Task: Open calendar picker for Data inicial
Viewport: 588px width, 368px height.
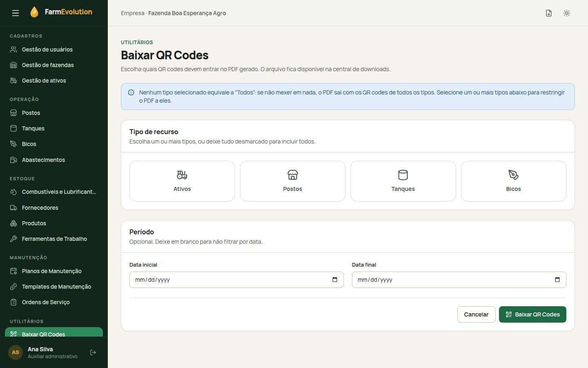Action: click(x=335, y=280)
